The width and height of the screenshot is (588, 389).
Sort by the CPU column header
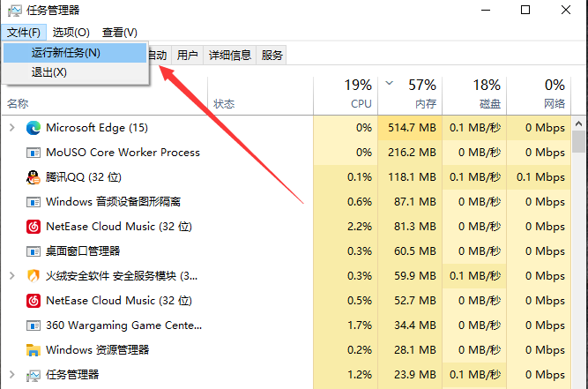point(346,95)
